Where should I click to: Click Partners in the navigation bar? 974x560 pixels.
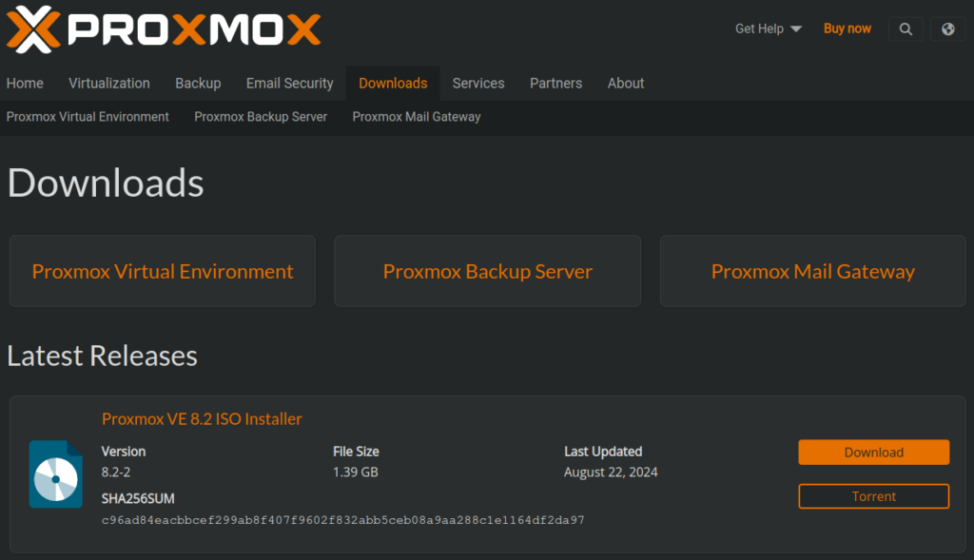(x=555, y=83)
